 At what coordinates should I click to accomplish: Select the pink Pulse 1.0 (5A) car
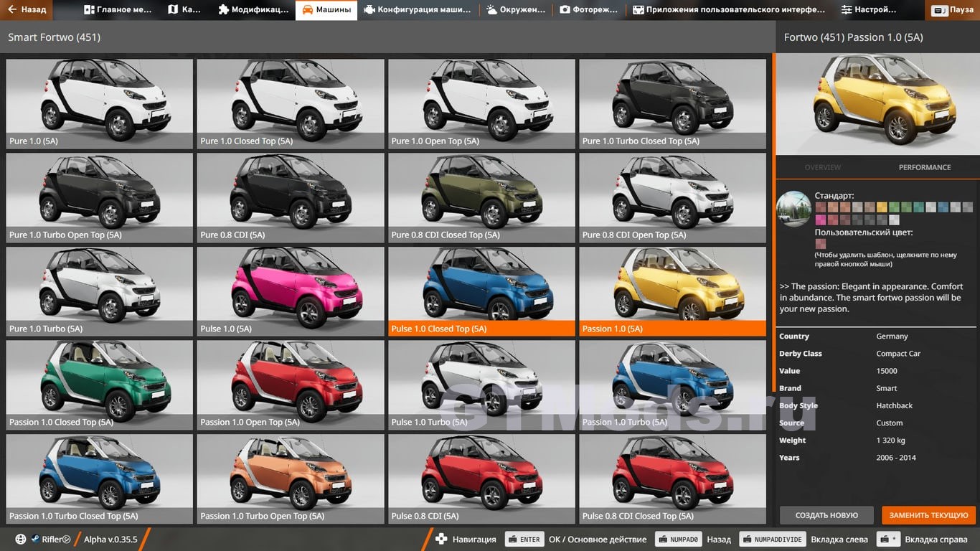[x=291, y=291]
